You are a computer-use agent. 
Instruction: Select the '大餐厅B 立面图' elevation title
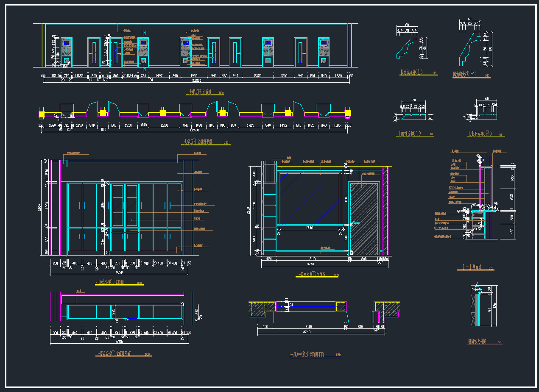[x=201, y=92]
